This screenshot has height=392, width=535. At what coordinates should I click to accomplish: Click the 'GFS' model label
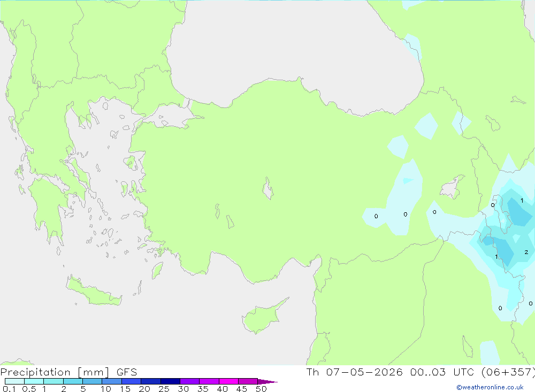[127, 372]
